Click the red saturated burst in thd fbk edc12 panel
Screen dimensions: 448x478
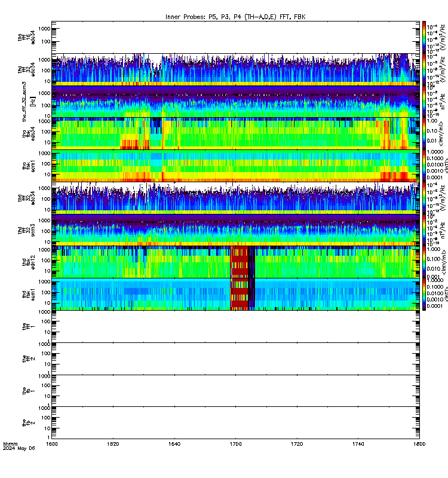coord(240,262)
